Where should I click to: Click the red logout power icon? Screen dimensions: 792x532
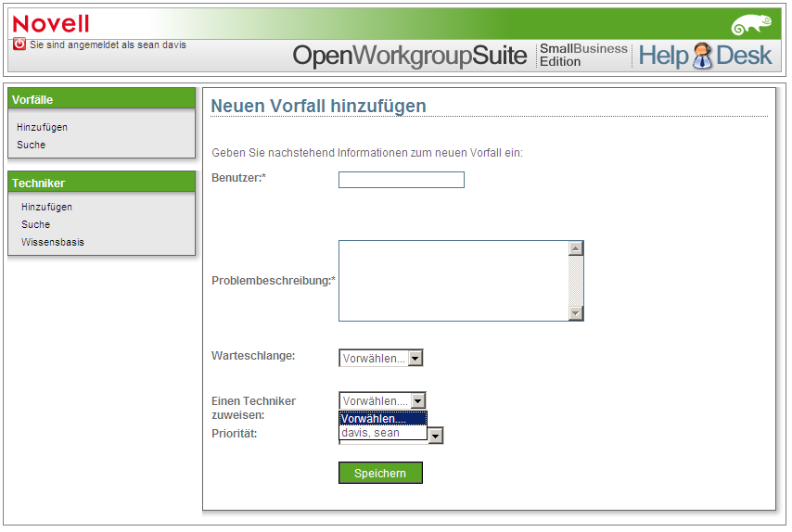pyautogui.click(x=19, y=44)
